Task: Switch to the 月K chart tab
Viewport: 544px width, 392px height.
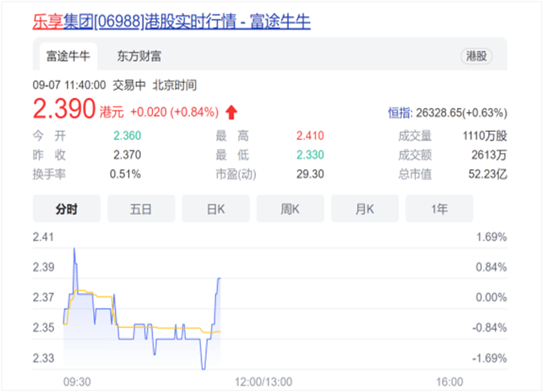Action: click(365, 208)
